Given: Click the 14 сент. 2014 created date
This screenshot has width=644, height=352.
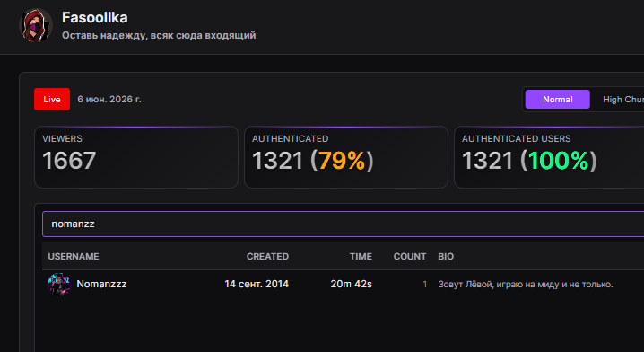Looking at the screenshot, I should (x=257, y=284).
